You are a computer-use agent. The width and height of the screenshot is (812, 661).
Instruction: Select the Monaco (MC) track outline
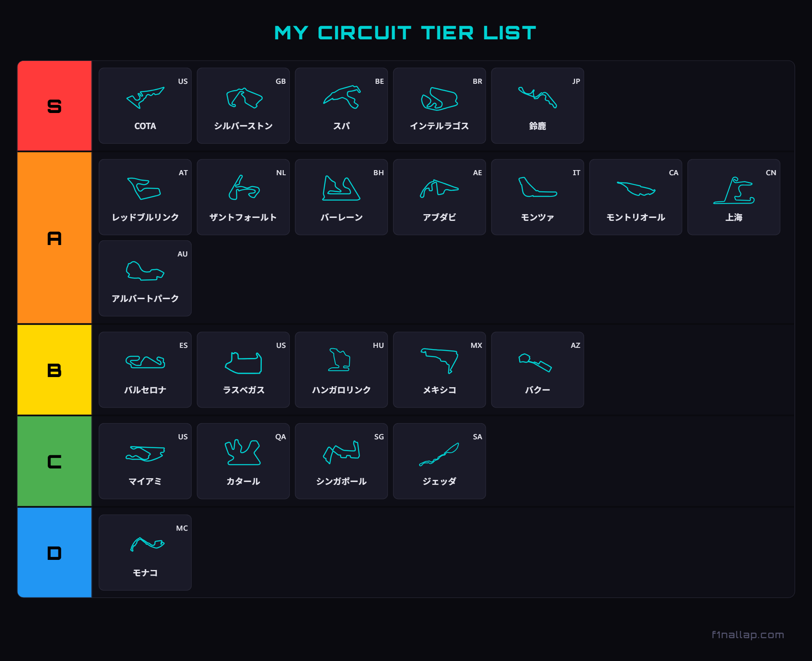coord(147,544)
